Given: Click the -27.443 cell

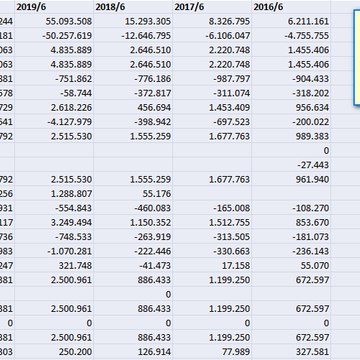Looking at the screenshot, I should 291,165.
